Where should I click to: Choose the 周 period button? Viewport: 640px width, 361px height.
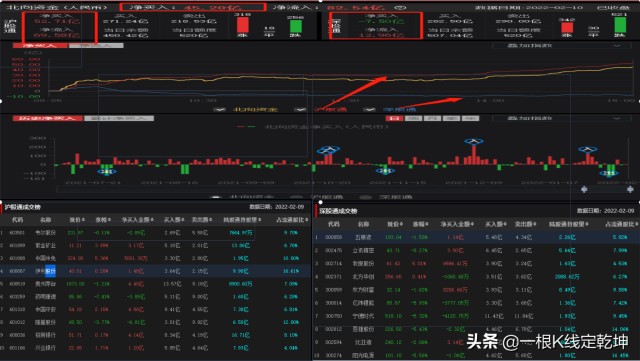point(413,118)
